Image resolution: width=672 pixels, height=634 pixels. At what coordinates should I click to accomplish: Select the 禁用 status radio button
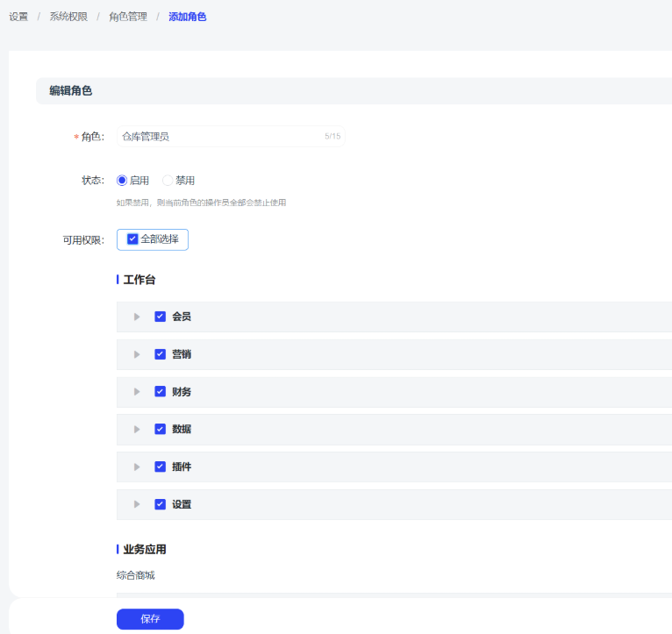pyautogui.click(x=168, y=181)
